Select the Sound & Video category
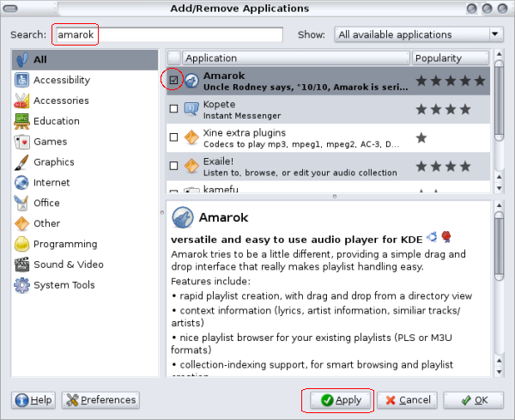The image size is (515, 420). (x=85, y=265)
